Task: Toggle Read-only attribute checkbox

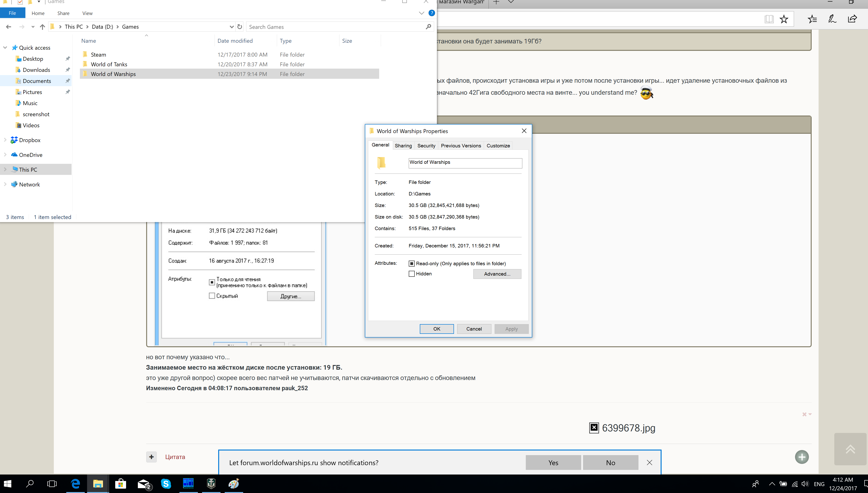Action: pos(411,263)
